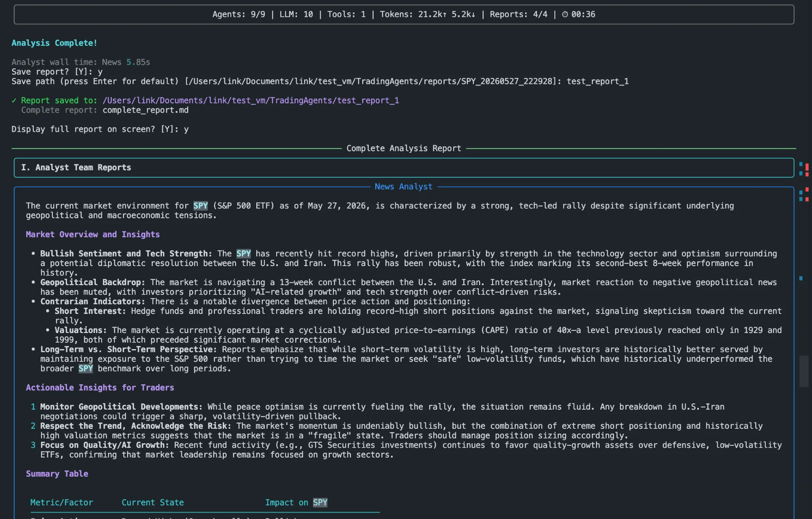The image size is (812, 519).
Task: Click "Monitor Geopolitical Developments:" item one
Action: (122, 407)
